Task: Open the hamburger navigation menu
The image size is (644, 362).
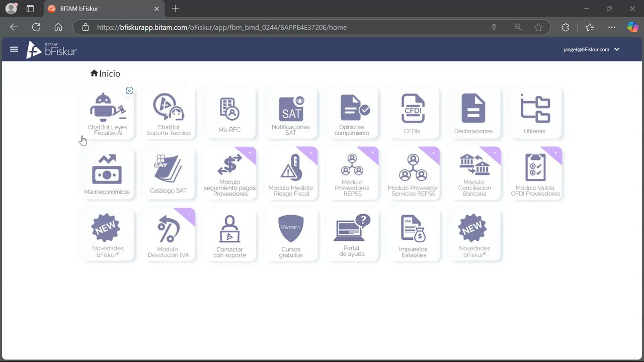Action: point(14,49)
